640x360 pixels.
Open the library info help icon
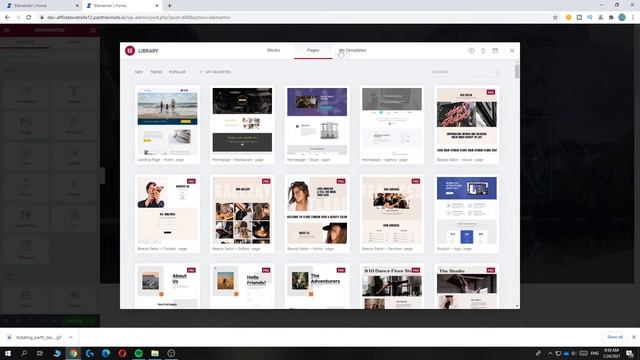[x=471, y=51]
